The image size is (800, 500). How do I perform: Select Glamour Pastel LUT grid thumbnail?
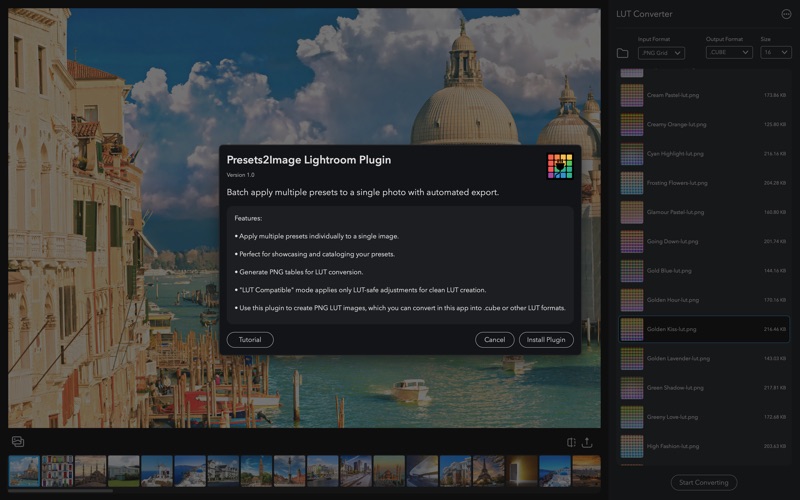[x=632, y=212]
